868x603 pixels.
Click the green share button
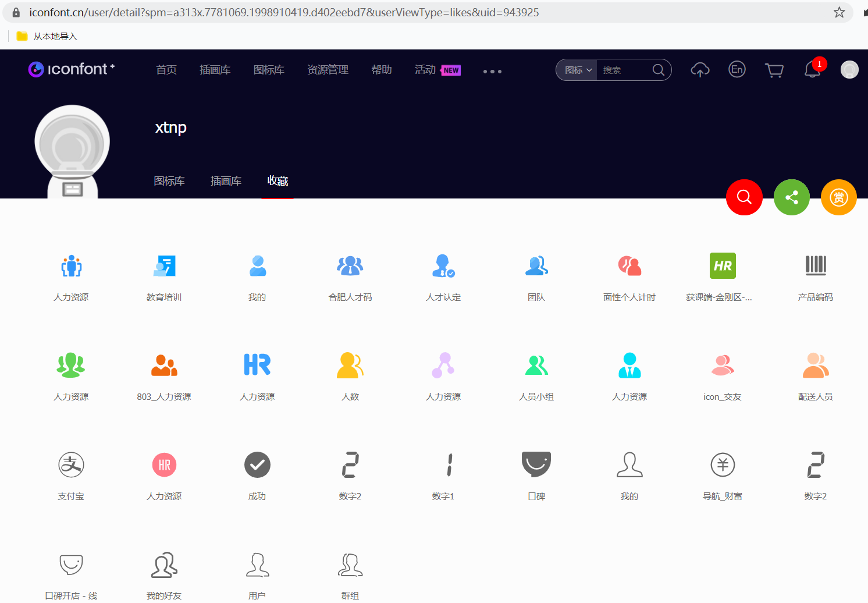pyautogui.click(x=791, y=197)
